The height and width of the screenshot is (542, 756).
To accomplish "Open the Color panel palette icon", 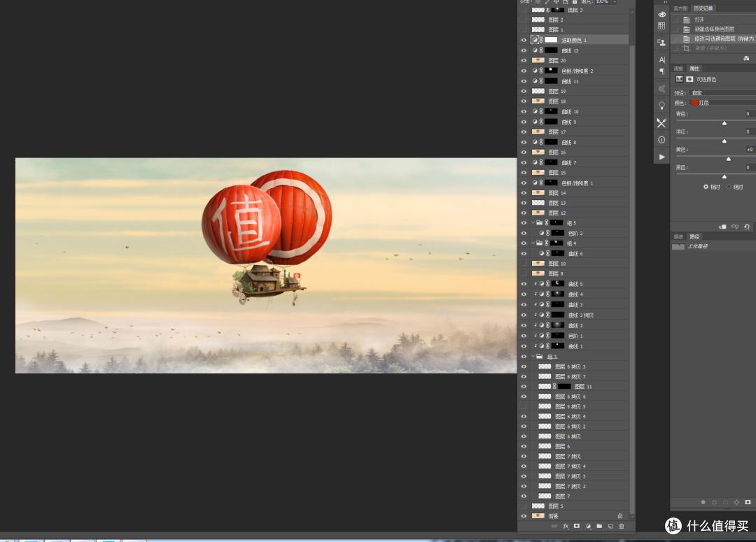I will pyautogui.click(x=661, y=14).
